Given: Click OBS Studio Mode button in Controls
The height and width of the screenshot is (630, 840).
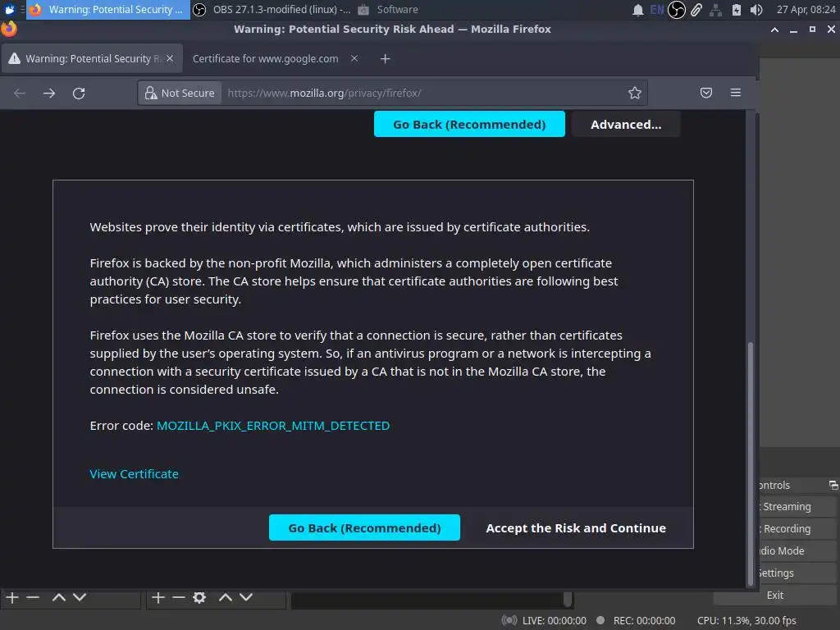Looking at the screenshot, I should 797,550.
